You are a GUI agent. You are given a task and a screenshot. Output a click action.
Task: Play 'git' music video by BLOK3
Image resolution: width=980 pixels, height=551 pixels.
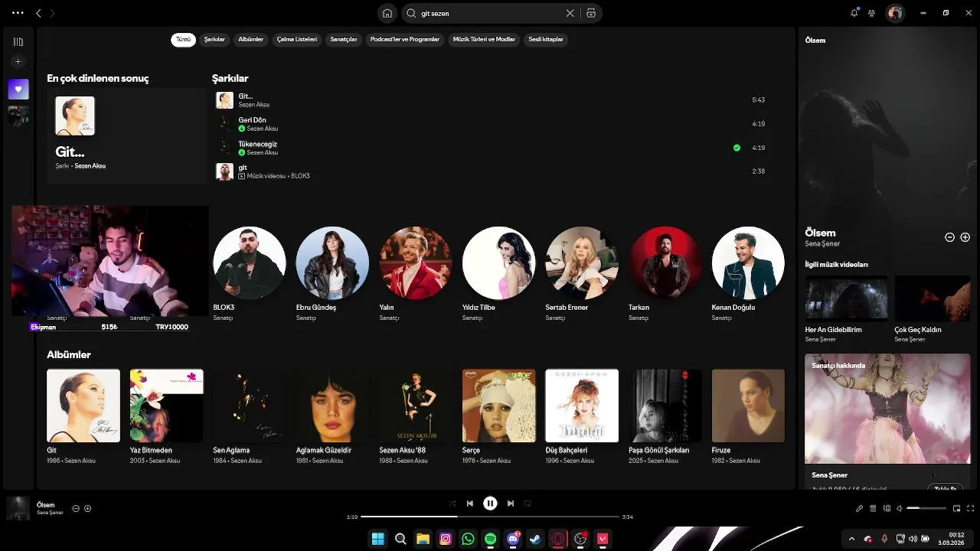click(490, 171)
